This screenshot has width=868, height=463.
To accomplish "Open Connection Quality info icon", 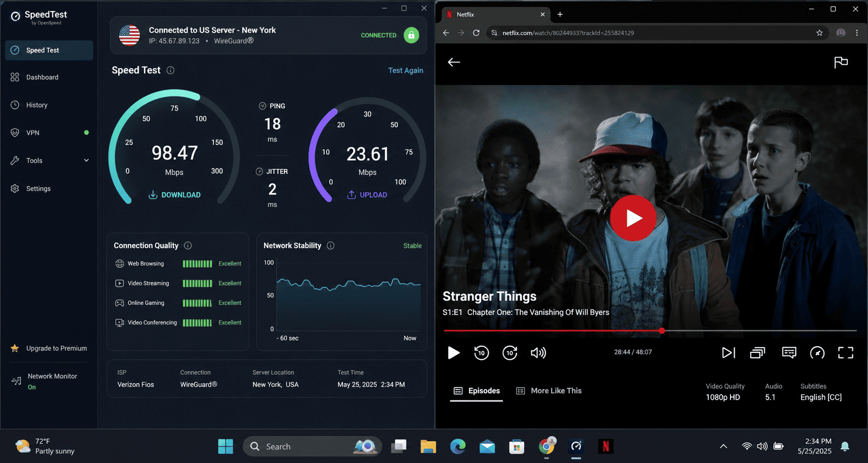I will click(188, 246).
